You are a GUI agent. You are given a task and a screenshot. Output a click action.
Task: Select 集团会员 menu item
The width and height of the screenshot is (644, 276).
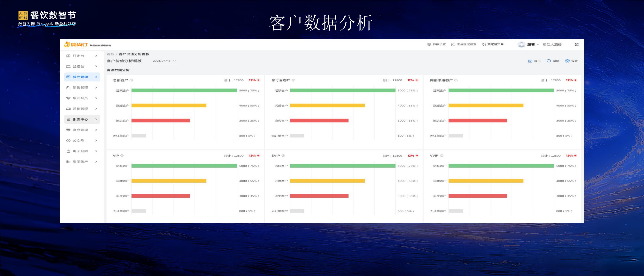click(x=82, y=98)
